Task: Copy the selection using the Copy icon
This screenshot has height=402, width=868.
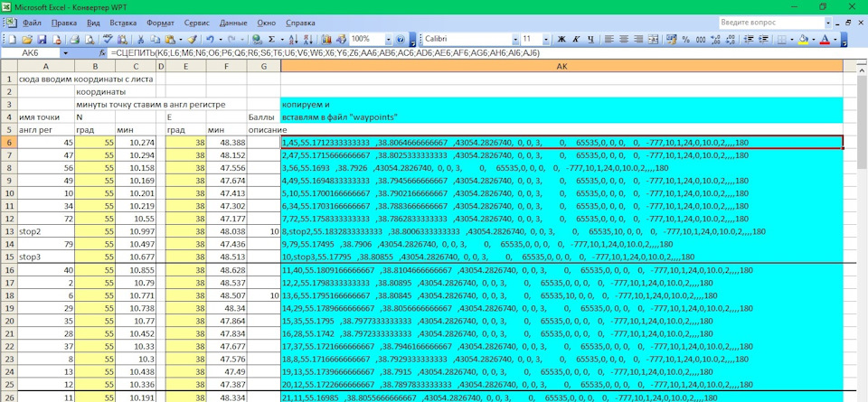Action: tap(155, 40)
